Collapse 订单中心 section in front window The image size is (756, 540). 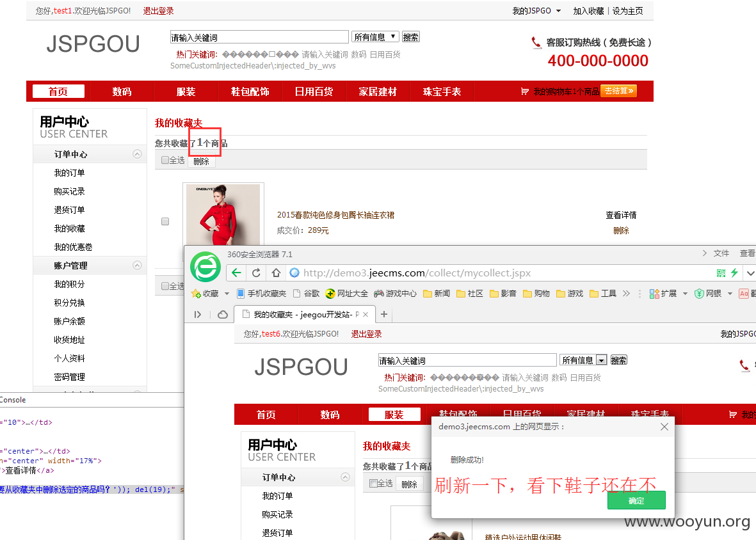pos(345,477)
